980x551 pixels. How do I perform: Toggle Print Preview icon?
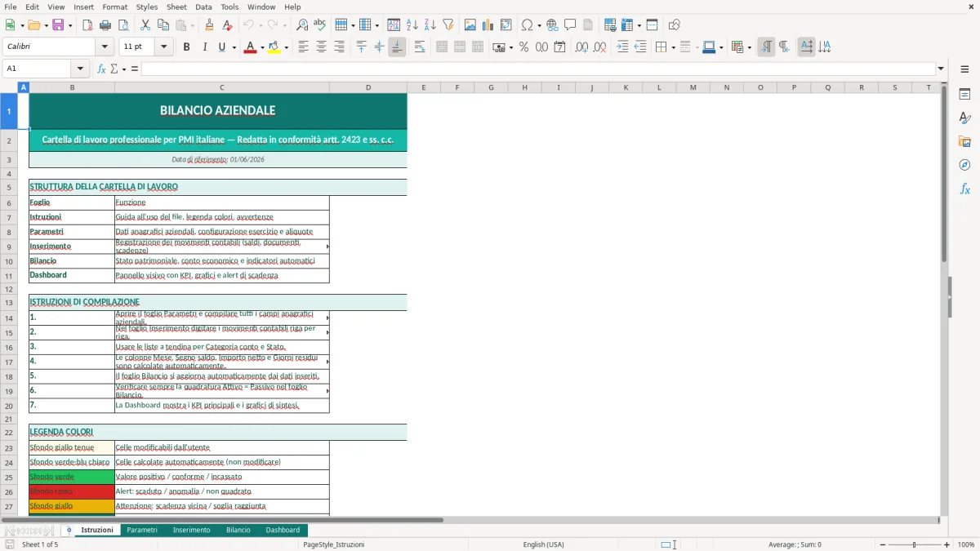point(122,25)
